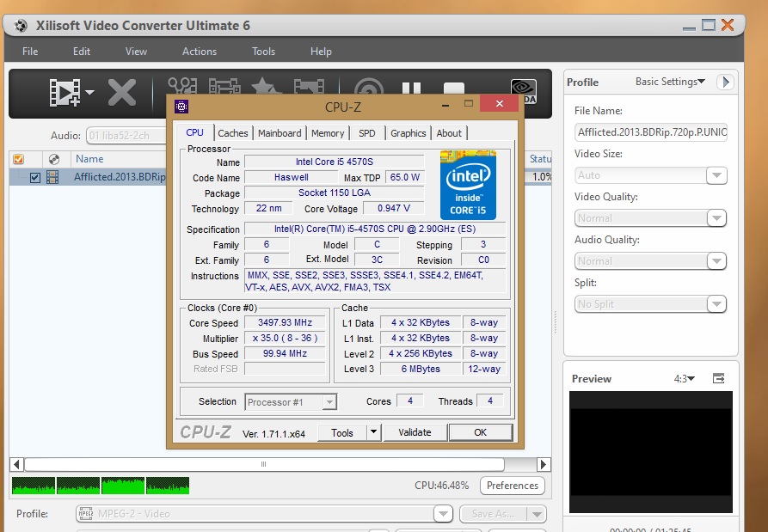The width and height of the screenshot is (768, 532).
Task: Click the green CPU core usage graph
Action: coord(101,486)
